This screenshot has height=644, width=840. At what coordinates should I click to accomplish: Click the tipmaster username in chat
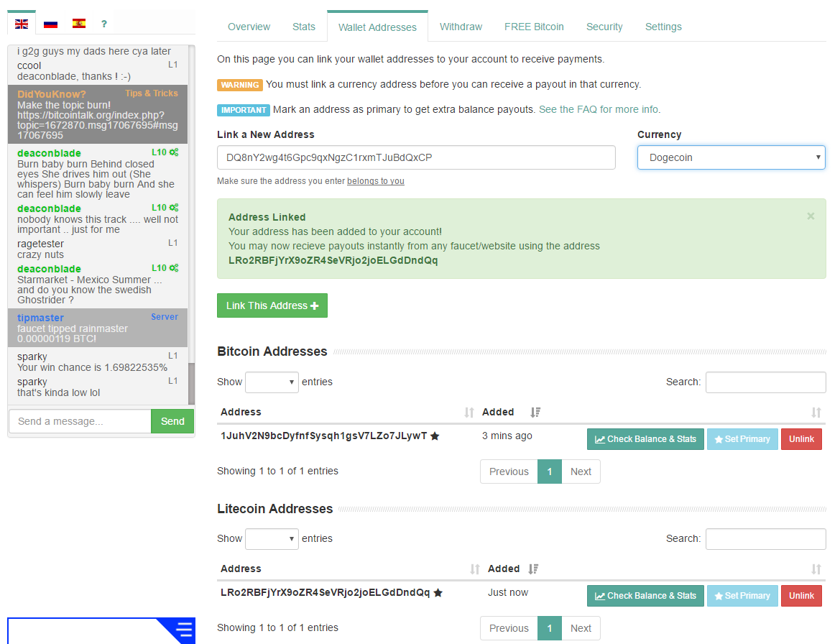point(40,318)
